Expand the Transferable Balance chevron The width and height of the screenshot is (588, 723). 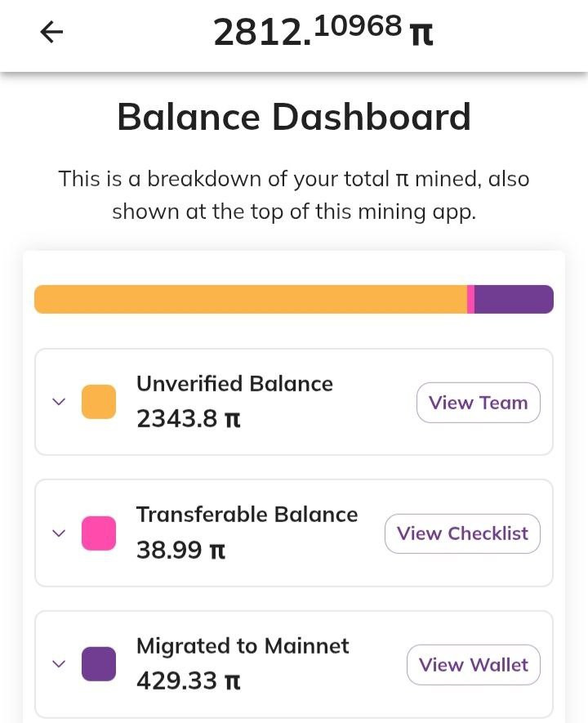click(x=58, y=533)
